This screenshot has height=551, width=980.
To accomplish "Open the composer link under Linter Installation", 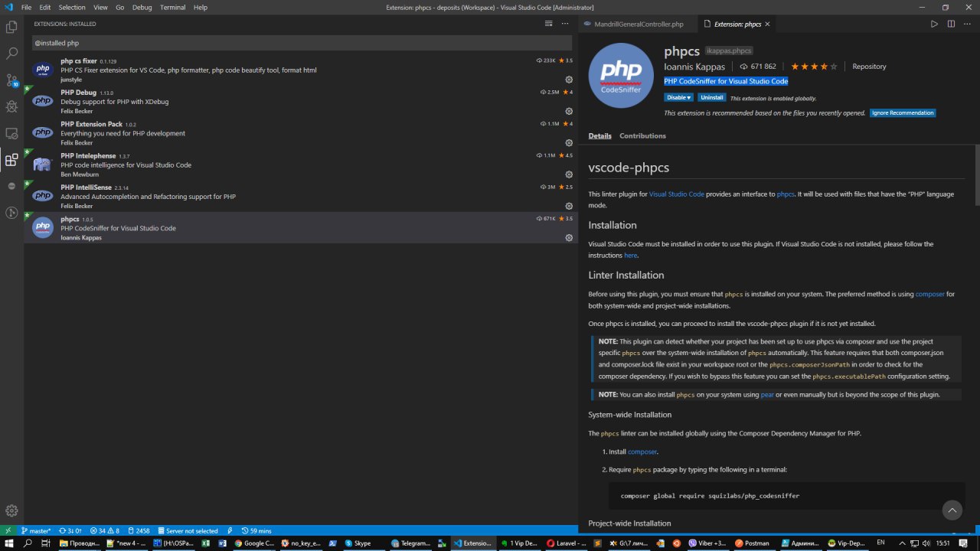I will click(930, 294).
